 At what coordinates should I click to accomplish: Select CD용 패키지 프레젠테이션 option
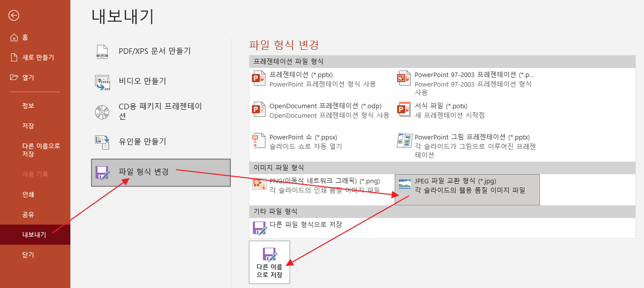coord(161,111)
